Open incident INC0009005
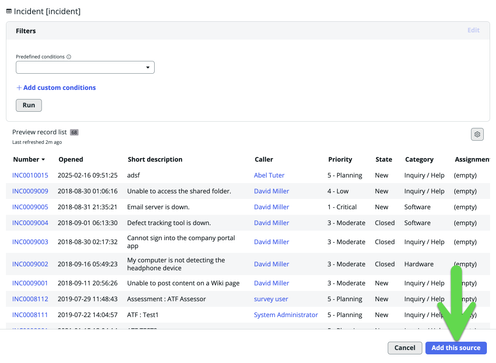Image resolution: width=496 pixels, height=363 pixels. (30, 207)
